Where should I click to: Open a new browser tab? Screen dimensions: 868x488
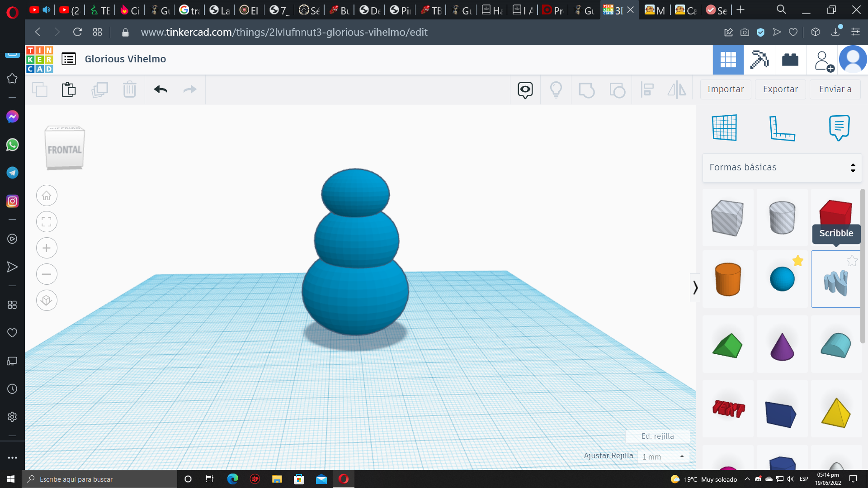click(741, 9)
